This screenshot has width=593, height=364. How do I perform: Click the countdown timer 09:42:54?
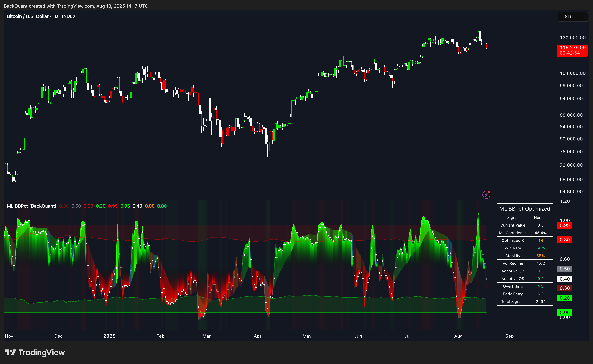pos(570,53)
